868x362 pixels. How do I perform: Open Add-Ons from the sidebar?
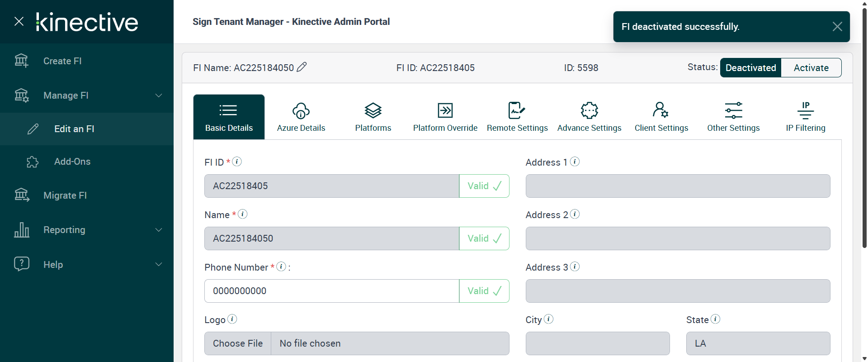point(72,162)
